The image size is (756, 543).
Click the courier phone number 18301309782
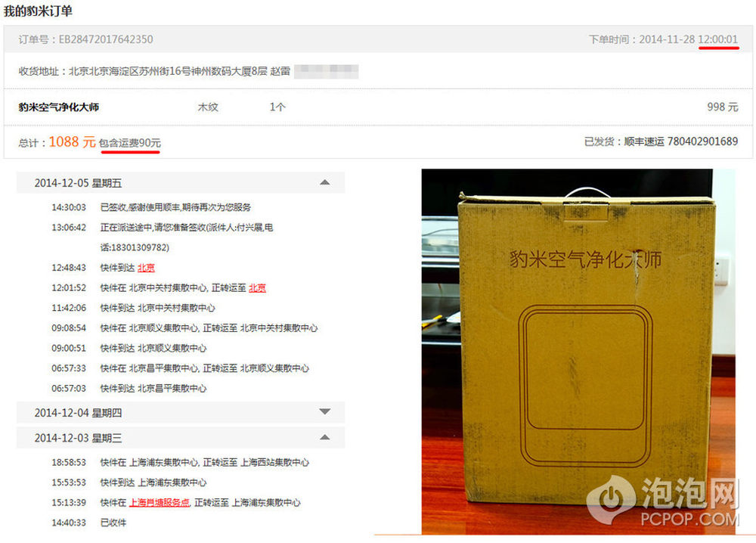point(140,247)
